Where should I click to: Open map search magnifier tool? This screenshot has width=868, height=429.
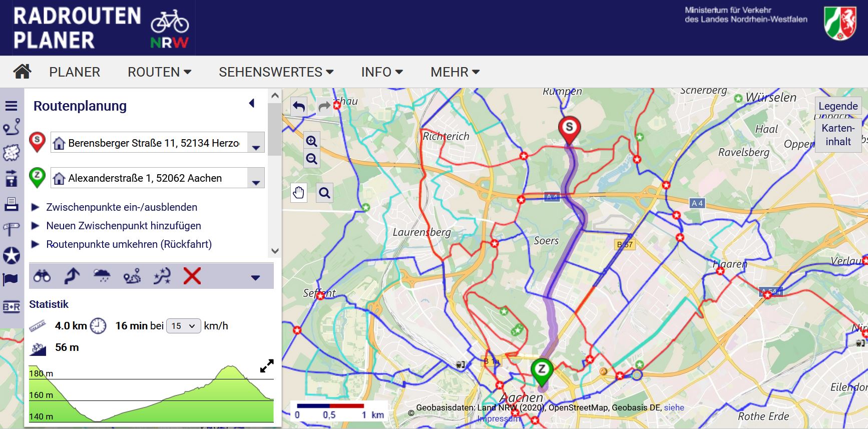(x=324, y=192)
